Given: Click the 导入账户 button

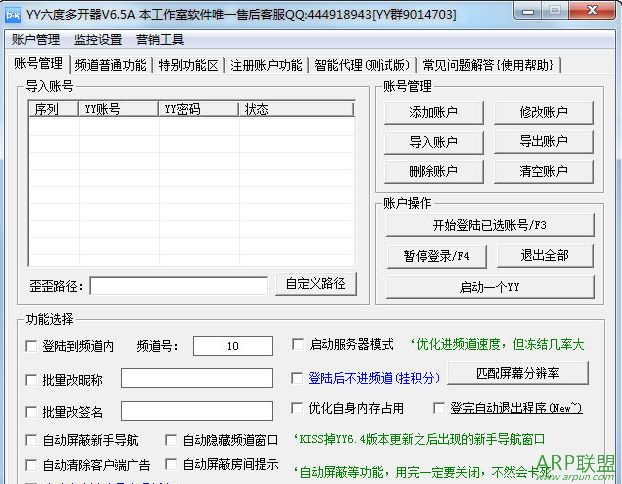Looking at the screenshot, I should coord(434,142).
